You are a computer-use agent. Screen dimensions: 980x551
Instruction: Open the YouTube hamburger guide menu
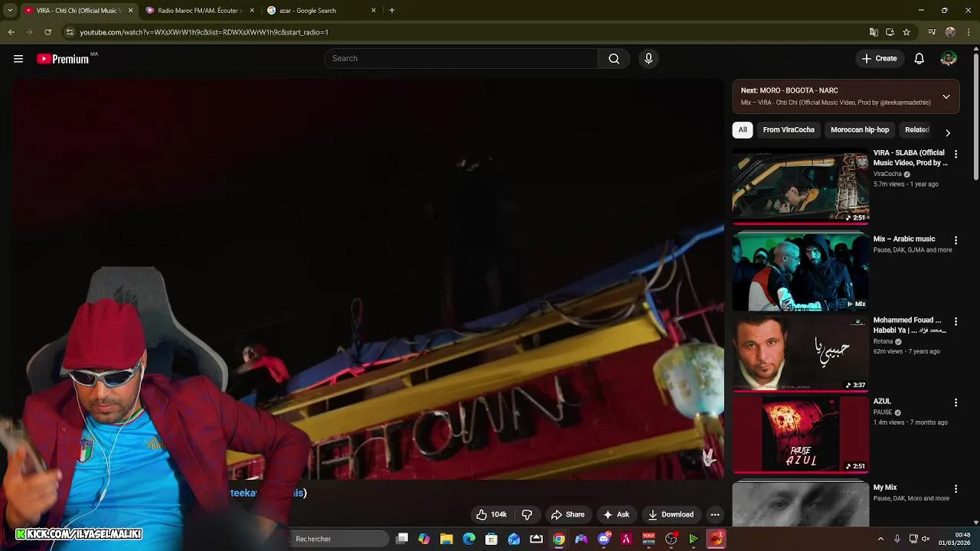coord(18,59)
